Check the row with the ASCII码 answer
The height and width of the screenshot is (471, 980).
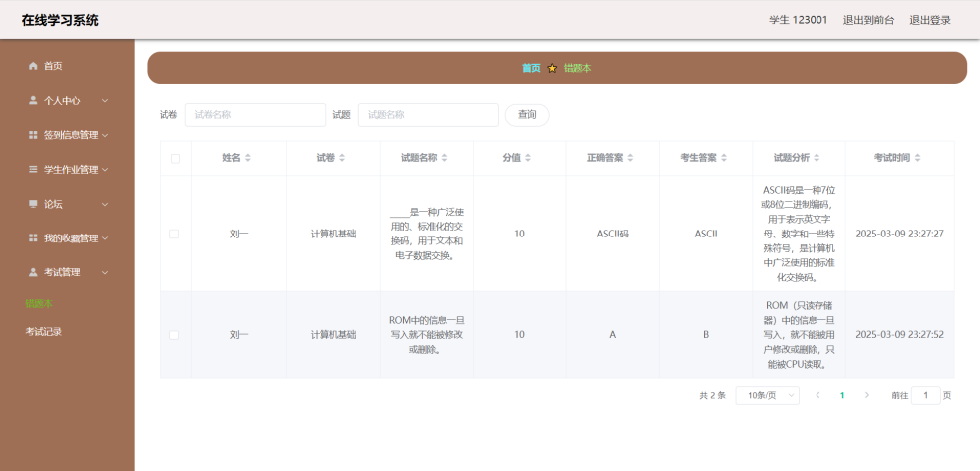point(175,234)
